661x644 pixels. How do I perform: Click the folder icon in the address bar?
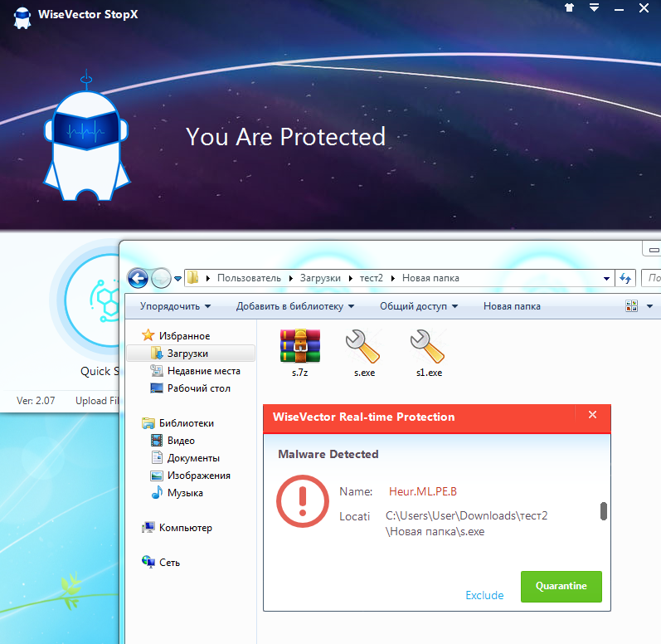192,278
